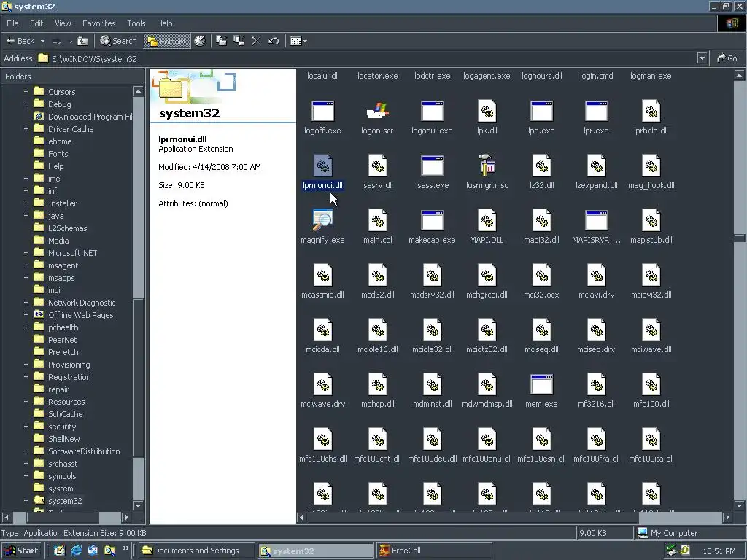This screenshot has width=747, height=560.
Task: Click the address bar path field
Action: pyautogui.click(x=367, y=58)
